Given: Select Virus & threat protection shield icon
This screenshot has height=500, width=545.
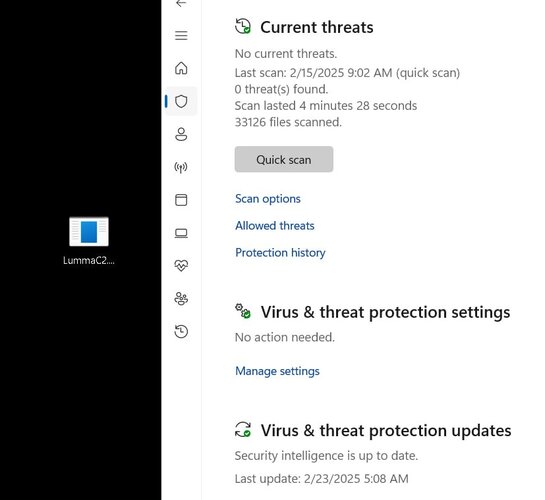Looking at the screenshot, I should [181, 101].
